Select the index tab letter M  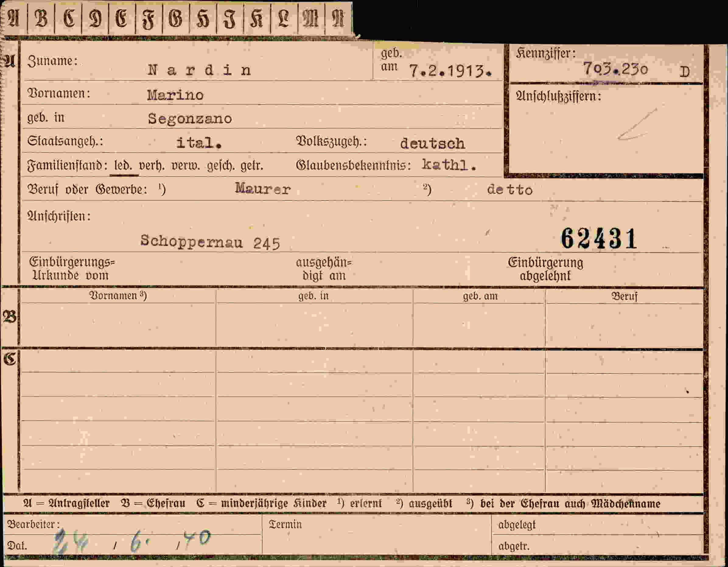point(311,18)
